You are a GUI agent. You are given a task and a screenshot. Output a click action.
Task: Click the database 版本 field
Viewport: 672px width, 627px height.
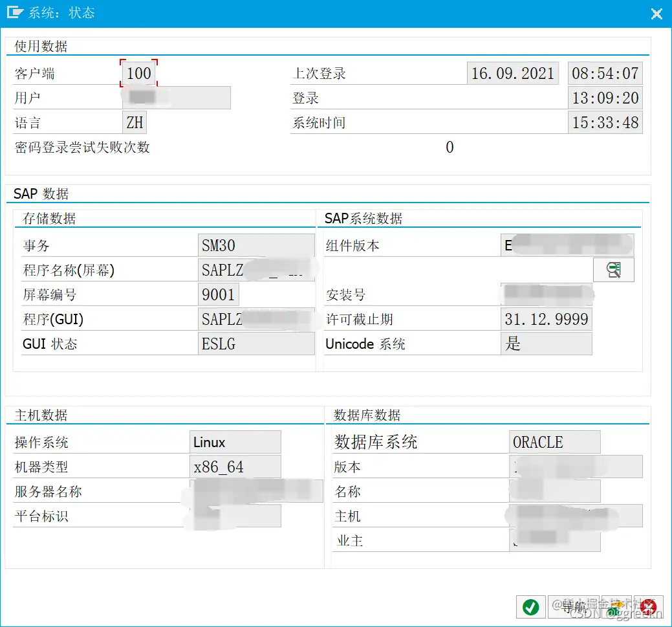[x=576, y=467]
